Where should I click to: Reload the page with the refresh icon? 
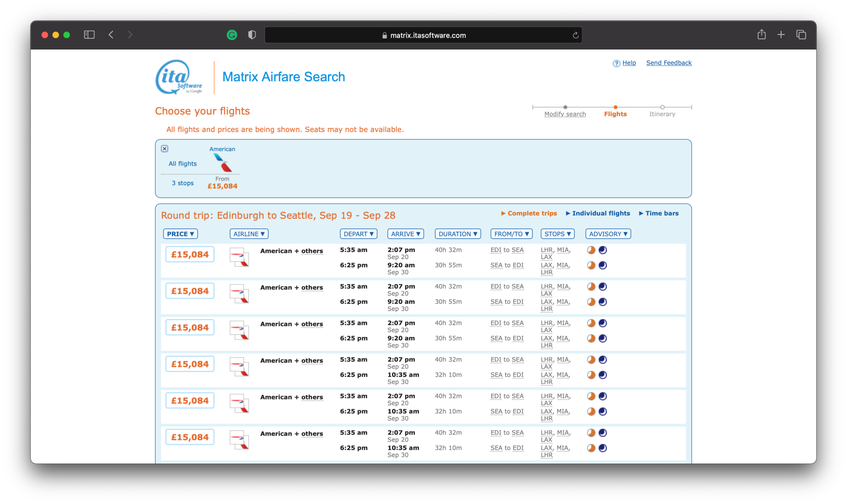pos(575,35)
